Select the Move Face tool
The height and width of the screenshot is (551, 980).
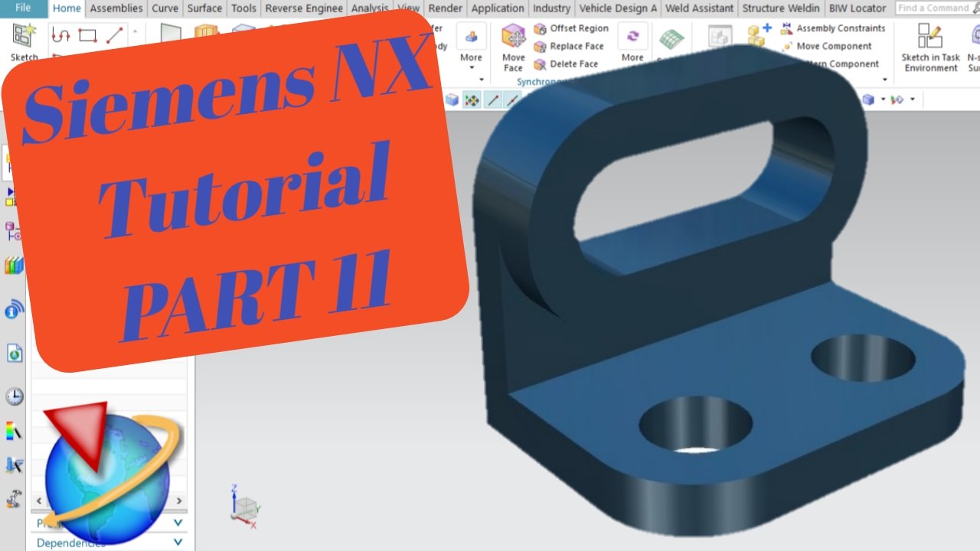(x=513, y=47)
